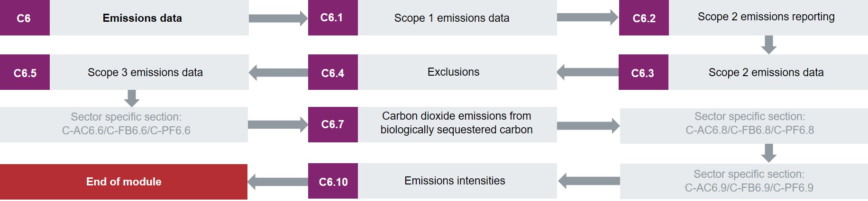This screenshot has height=201, width=868.
Task: Click the purple C6 code box
Action: 25,17
